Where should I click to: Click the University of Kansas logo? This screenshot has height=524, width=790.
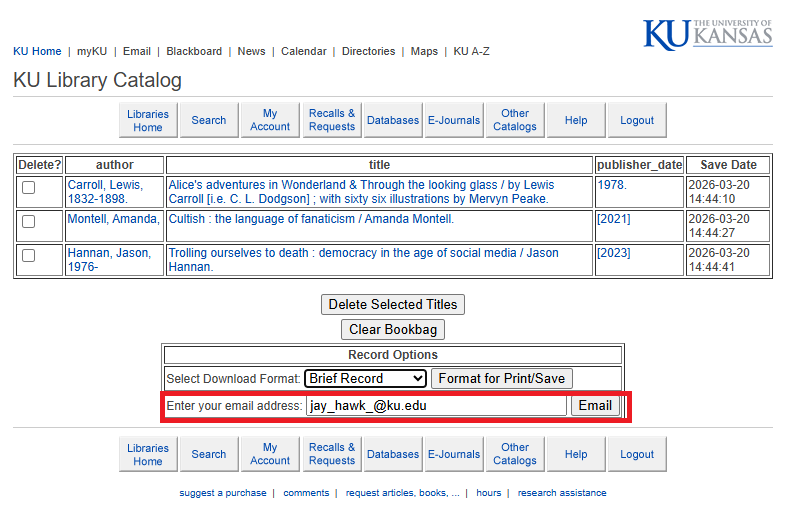pyautogui.click(x=707, y=34)
